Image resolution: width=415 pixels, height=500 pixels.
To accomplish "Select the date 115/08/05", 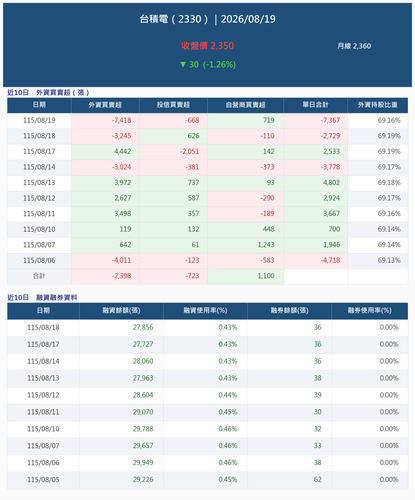I will (43, 480).
